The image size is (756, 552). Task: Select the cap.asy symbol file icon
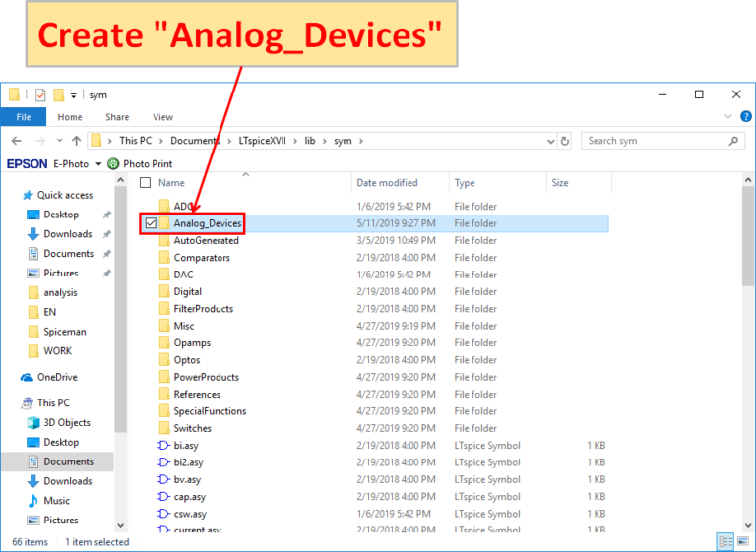point(164,497)
